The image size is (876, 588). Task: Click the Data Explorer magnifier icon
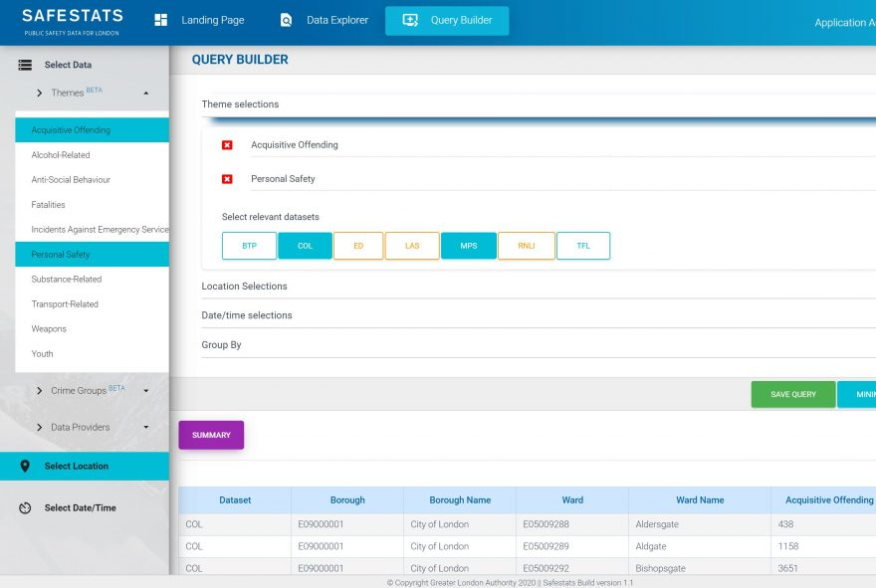point(287,20)
